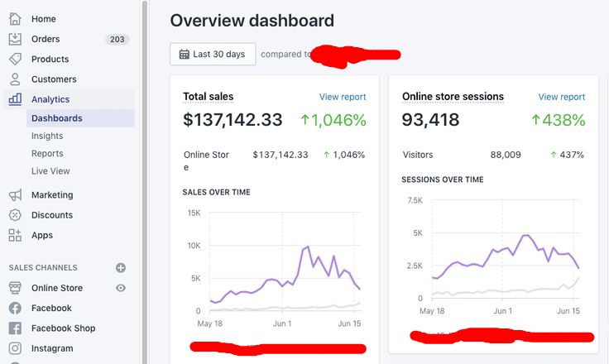
Task: Click the Discounts badge icon
Action: 15,215
